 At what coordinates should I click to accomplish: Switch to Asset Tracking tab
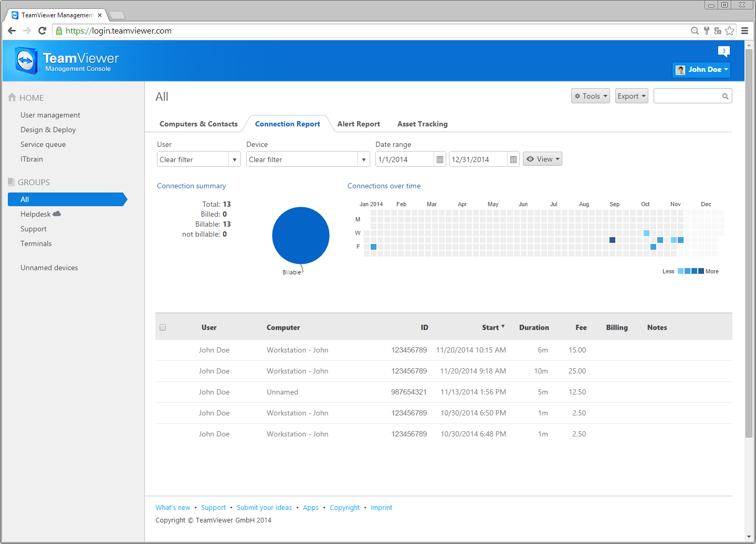(423, 124)
